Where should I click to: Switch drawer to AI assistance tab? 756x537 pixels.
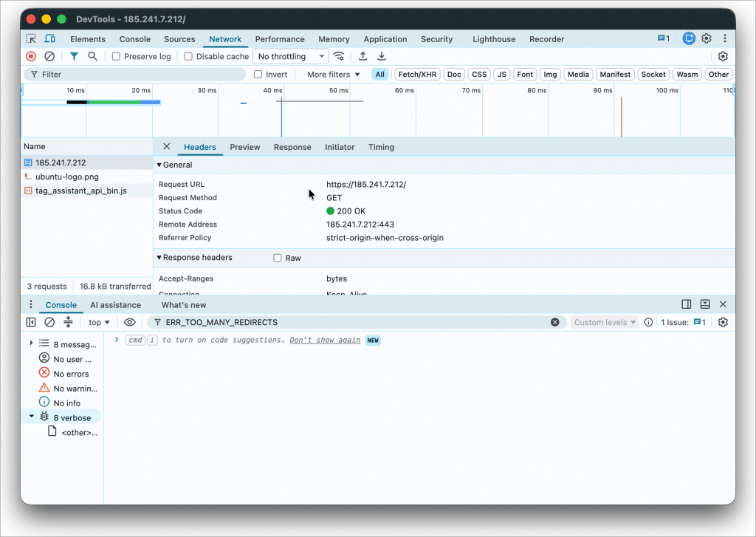click(x=115, y=305)
